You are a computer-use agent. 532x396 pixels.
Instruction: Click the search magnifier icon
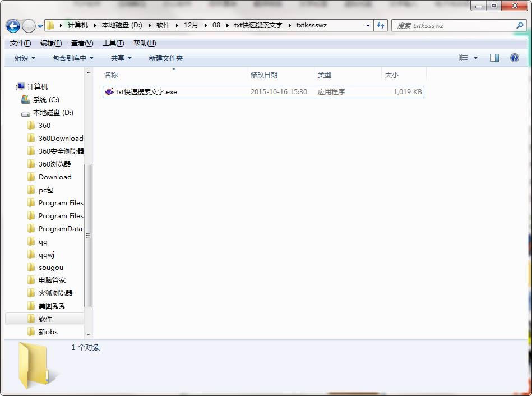click(x=520, y=26)
